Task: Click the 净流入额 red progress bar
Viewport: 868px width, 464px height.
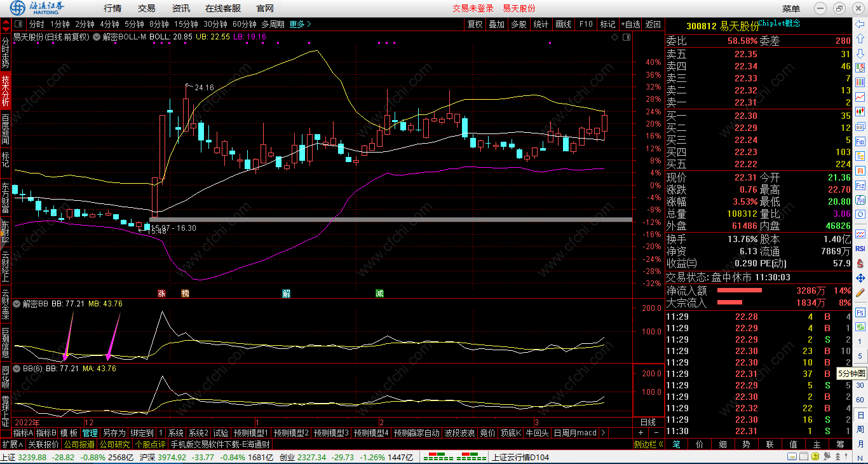Action: 740,290
